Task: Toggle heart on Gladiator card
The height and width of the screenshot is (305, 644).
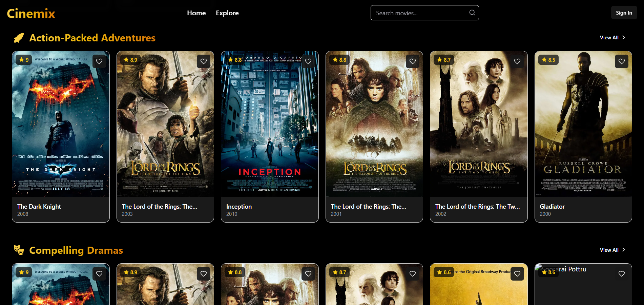Action: tap(622, 61)
